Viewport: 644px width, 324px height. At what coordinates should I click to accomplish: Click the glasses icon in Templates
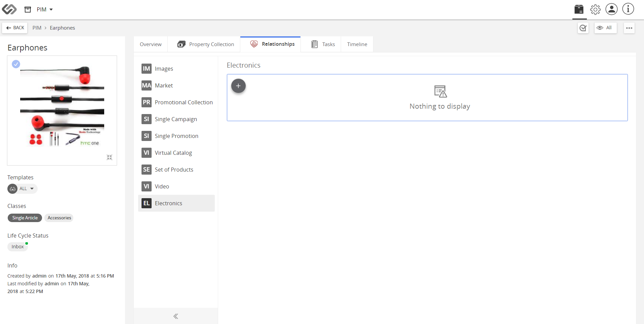[12, 189]
